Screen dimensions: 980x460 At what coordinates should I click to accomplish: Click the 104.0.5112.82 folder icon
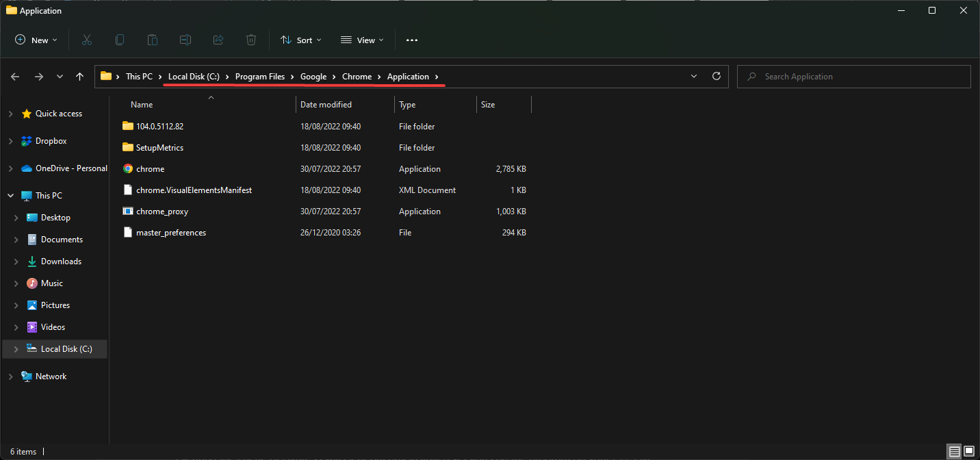128,126
